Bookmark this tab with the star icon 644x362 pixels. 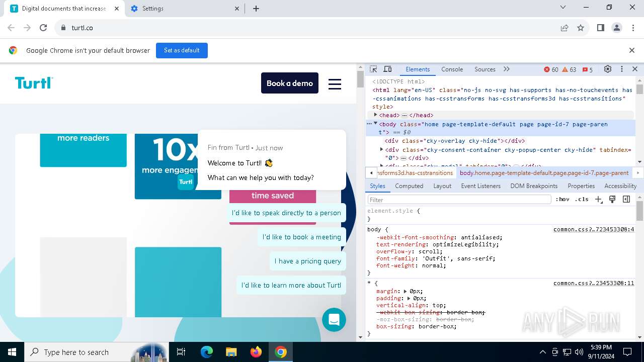point(581,28)
